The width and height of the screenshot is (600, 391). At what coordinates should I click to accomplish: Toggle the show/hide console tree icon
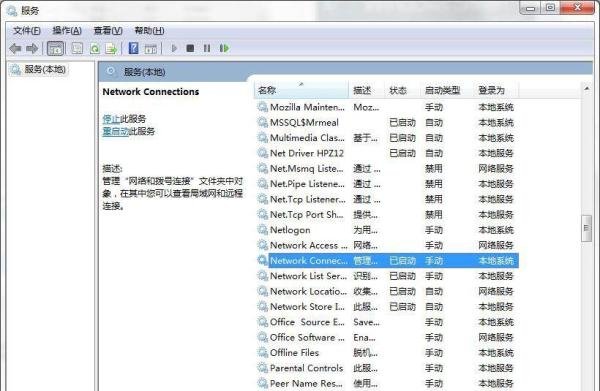[x=55, y=49]
